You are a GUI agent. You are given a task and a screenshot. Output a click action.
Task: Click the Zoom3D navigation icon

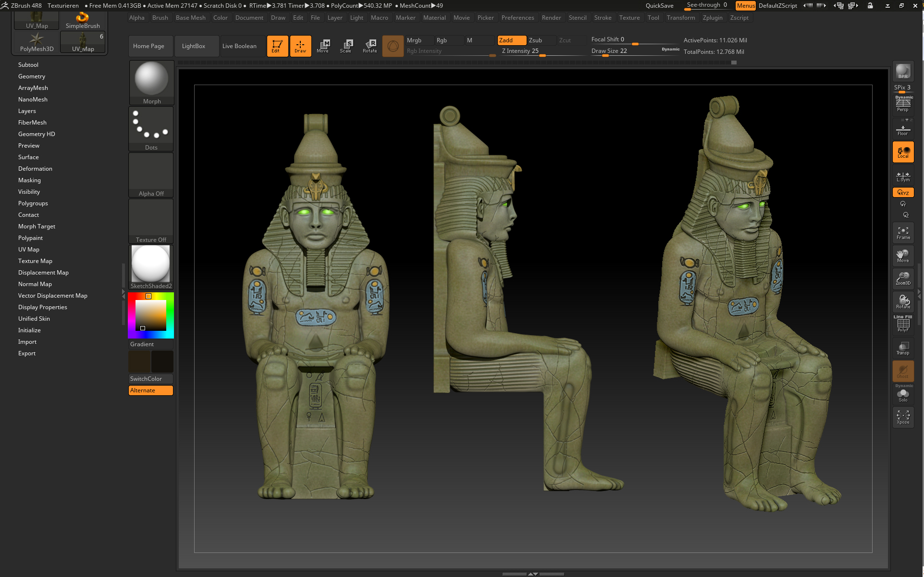[903, 278]
